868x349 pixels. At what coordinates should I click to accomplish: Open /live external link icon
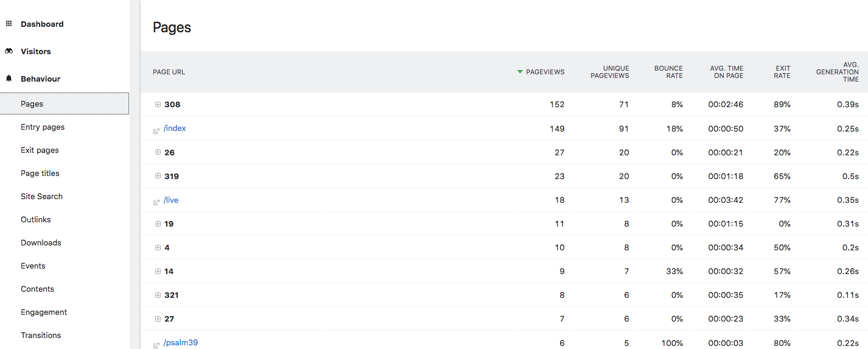[156, 202]
